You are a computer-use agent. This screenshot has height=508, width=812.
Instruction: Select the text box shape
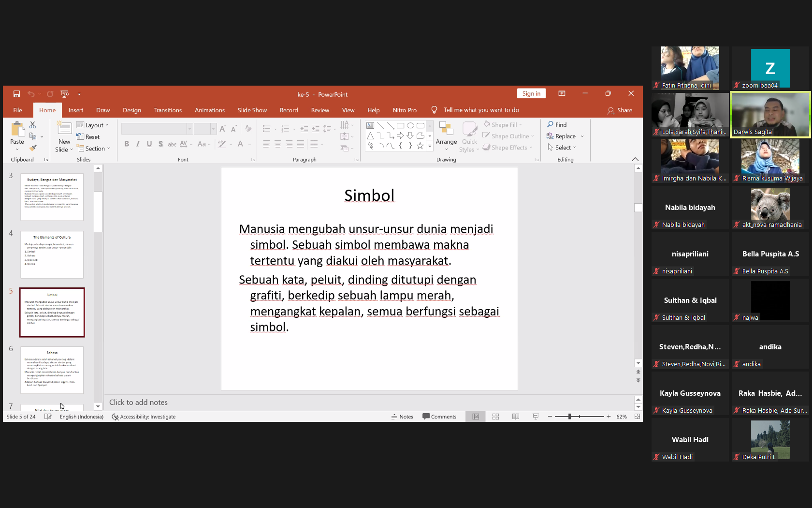pyautogui.click(x=370, y=125)
